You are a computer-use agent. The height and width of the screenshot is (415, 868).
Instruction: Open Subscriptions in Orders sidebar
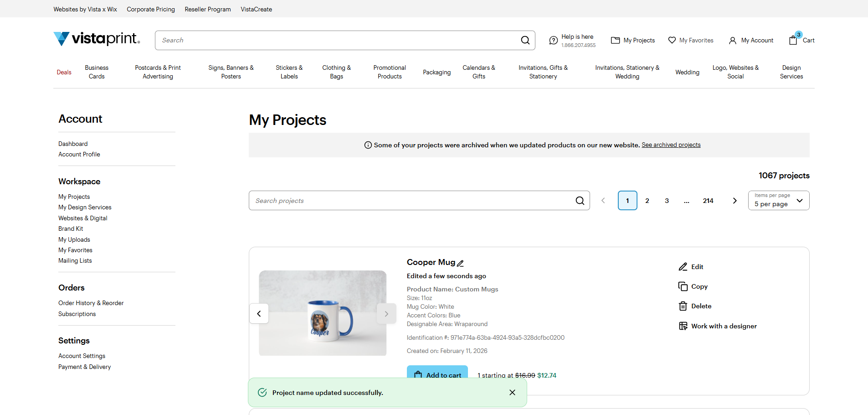click(77, 314)
